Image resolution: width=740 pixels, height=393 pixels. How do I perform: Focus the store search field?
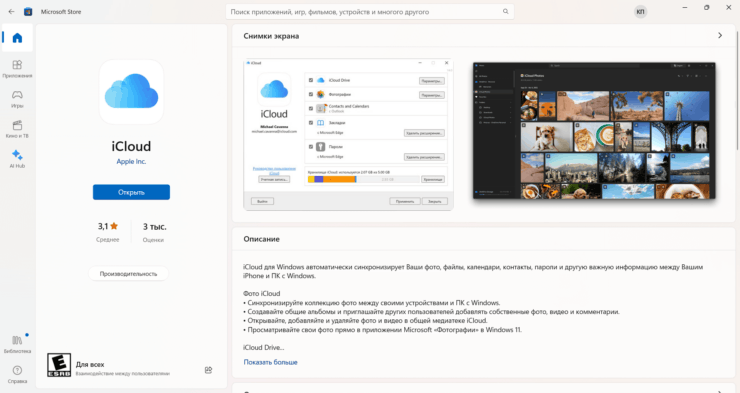point(370,11)
